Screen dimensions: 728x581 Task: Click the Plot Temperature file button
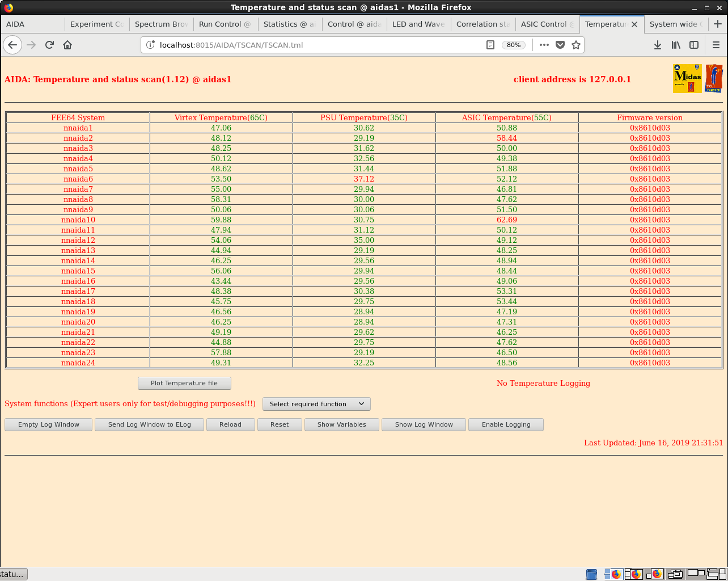184,383
